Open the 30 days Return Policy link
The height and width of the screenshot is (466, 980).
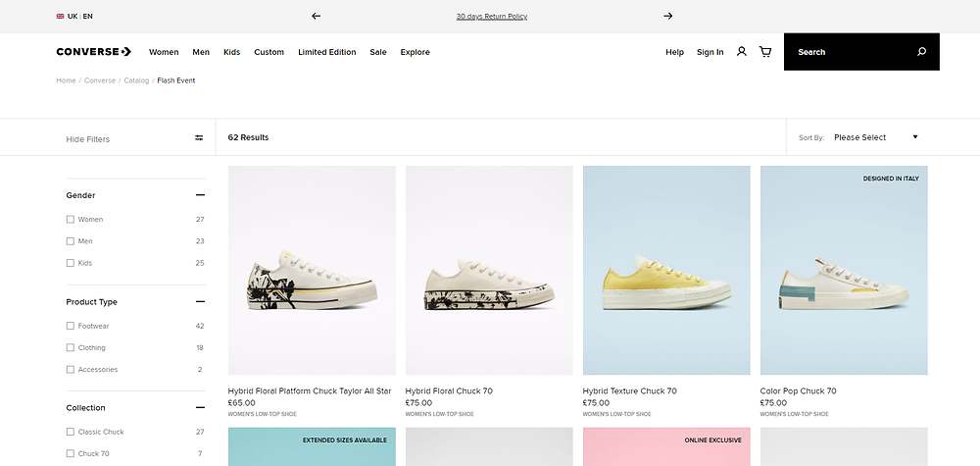tap(492, 17)
